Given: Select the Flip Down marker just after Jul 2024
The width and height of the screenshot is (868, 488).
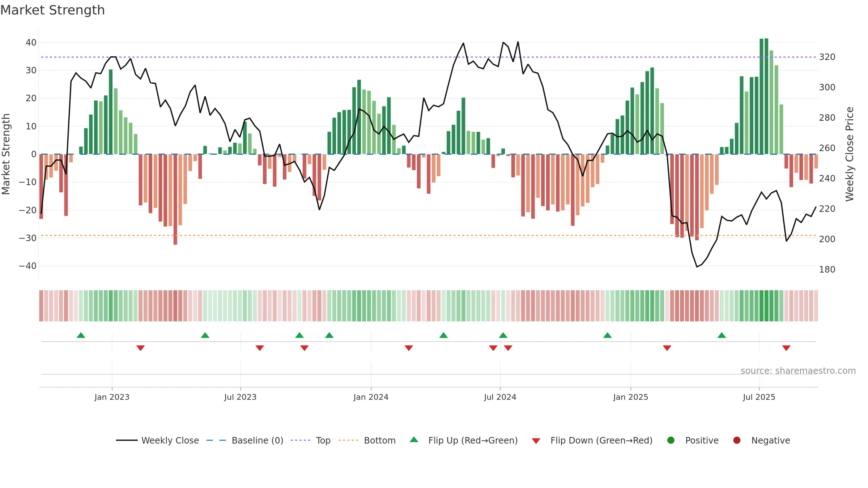Looking at the screenshot, I should tap(508, 348).
